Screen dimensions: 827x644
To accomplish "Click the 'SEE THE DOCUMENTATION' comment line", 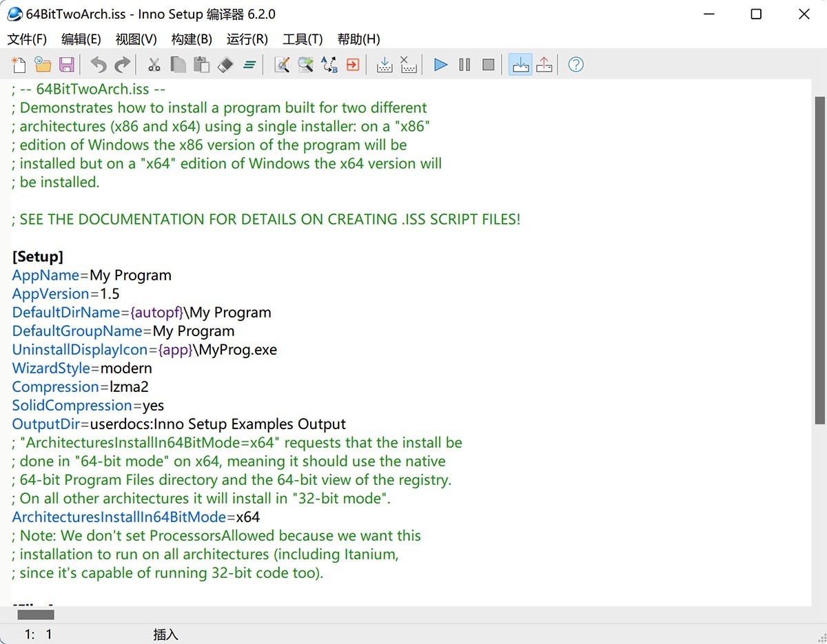I will pyautogui.click(x=266, y=220).
